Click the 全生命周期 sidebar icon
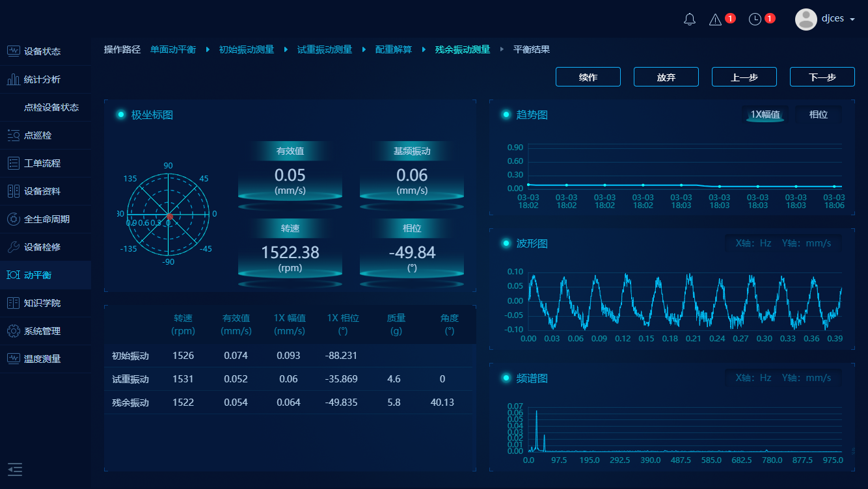This screenshot has width=868, height=489. 13,219
